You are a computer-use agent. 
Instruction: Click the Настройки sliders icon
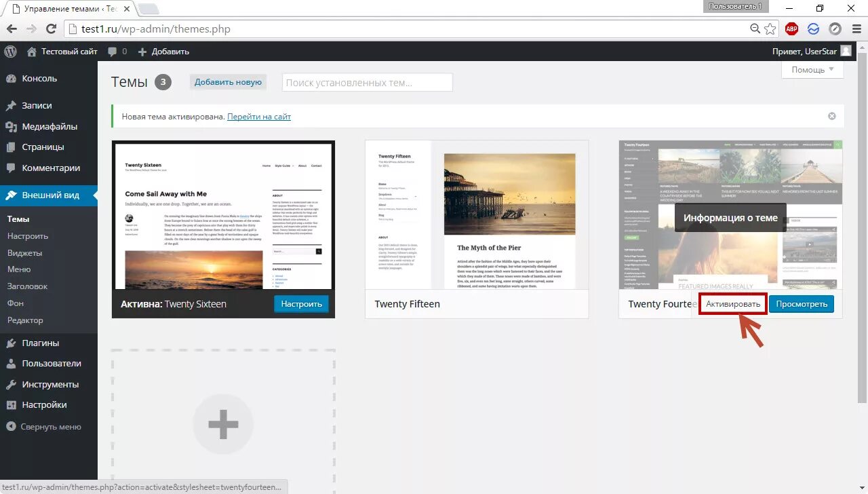11,405
